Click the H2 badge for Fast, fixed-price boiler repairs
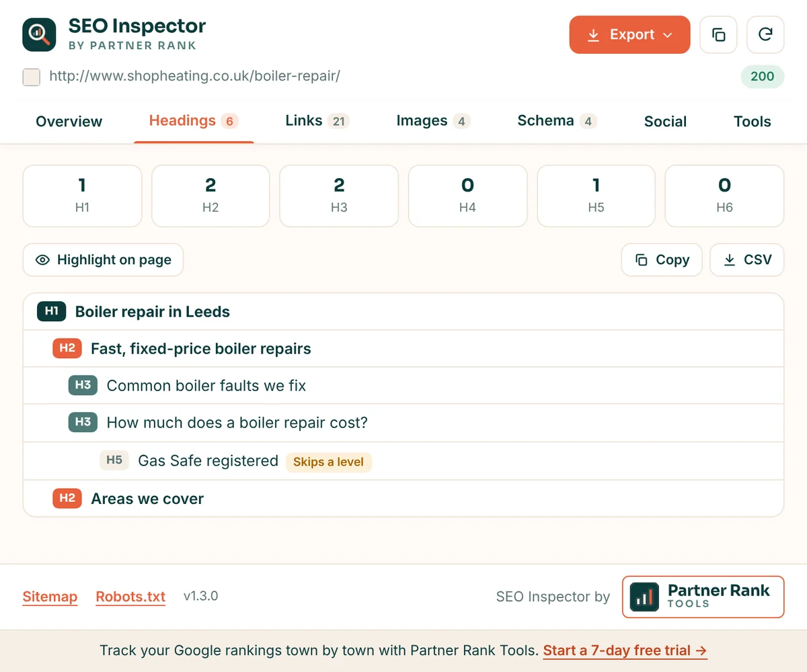The width and height of the screenshot is (807, 672). pyautogui.click(x=67, y=348)
